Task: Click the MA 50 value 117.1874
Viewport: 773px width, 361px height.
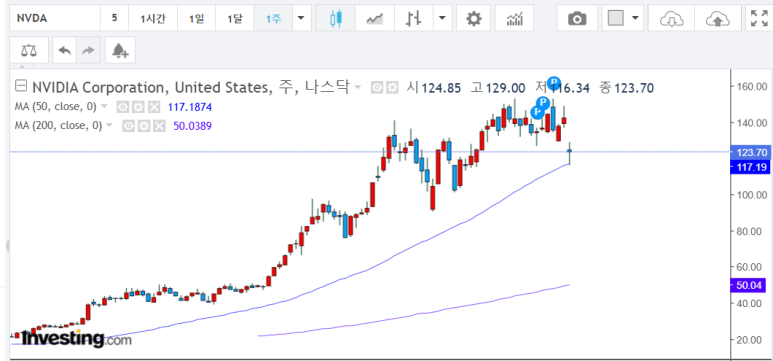Action: [x=190, y=107]
